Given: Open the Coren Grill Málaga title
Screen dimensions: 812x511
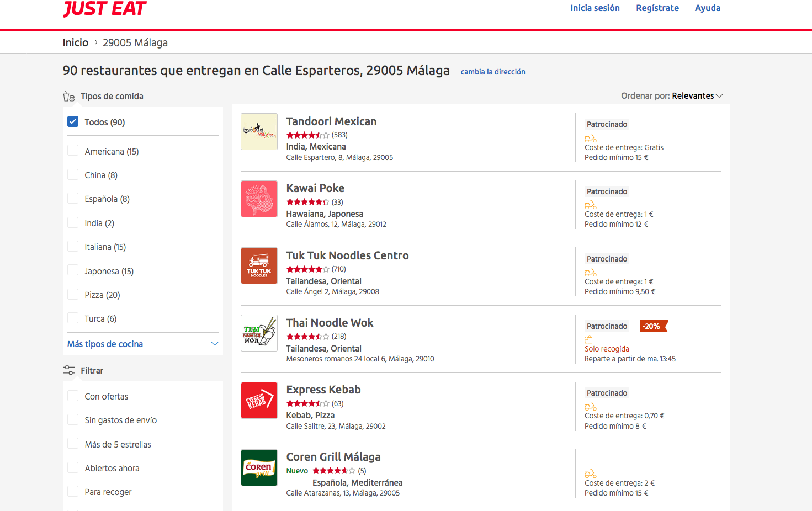Looking at the screenshot, I should point(333,457).
